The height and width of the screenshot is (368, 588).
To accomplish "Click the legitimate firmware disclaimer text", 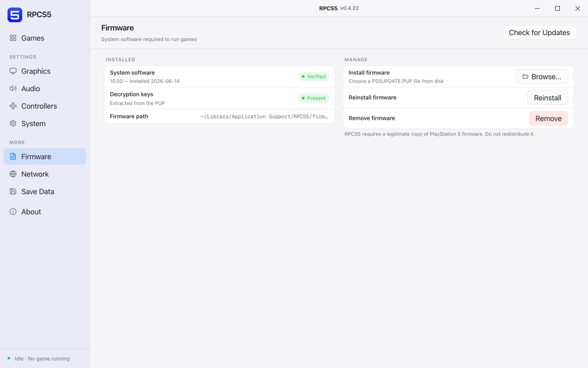I will click(439, 134).
